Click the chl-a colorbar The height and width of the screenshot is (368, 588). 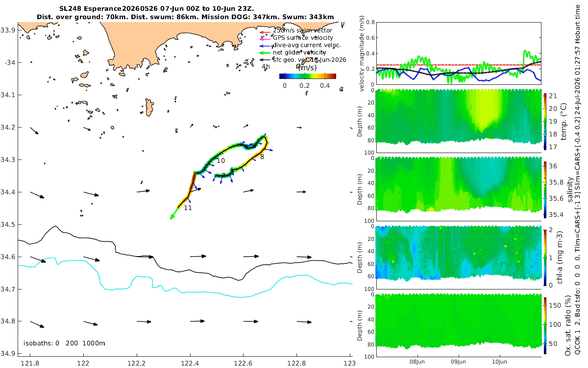(x=545, y=257)
